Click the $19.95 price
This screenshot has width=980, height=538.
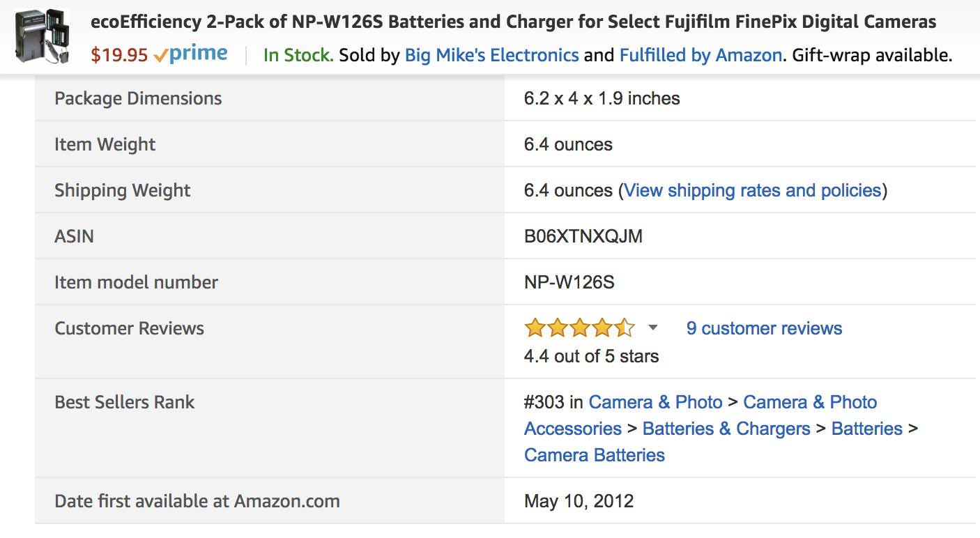pyautogui.click(x=119, y=55)
